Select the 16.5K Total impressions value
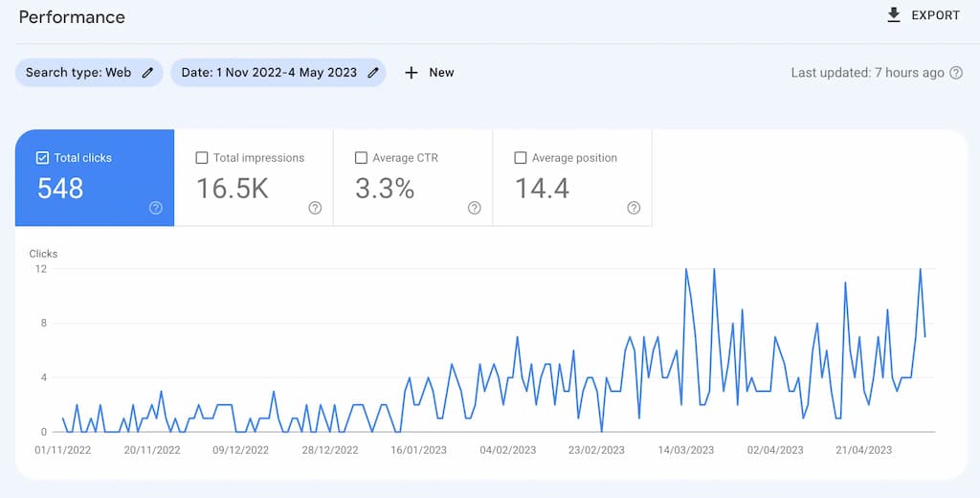 point(231,189)
